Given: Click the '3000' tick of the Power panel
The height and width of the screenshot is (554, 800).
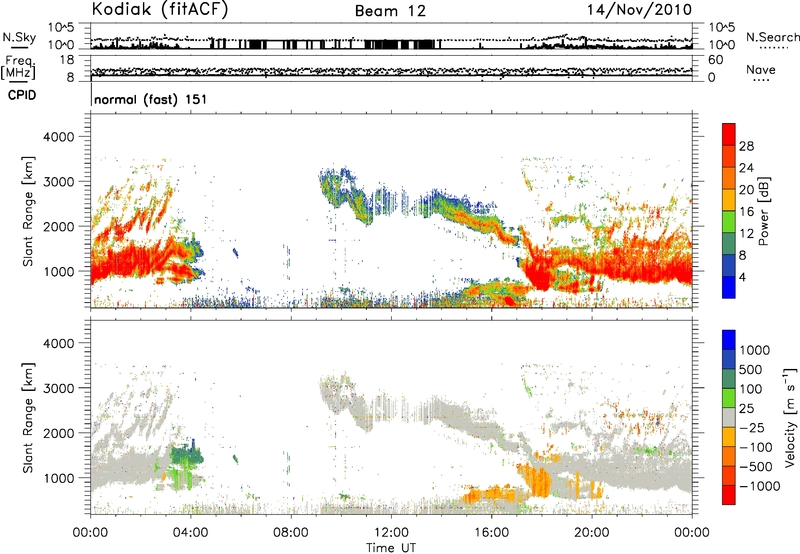Looking at the screenshot, I should (x=58, y=182).
